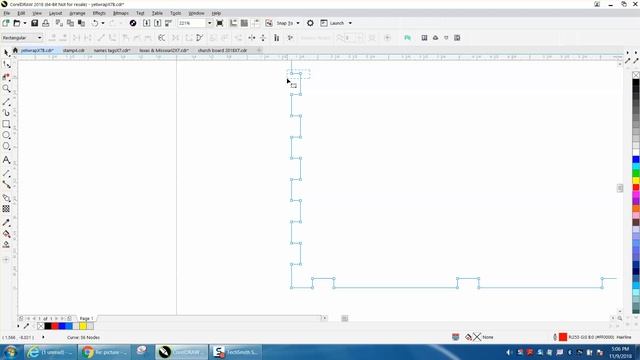The width and height of the screenshot is (640, 360).
Task: Click the fill bucket None indicator in status bar
Action: [468, 337]
